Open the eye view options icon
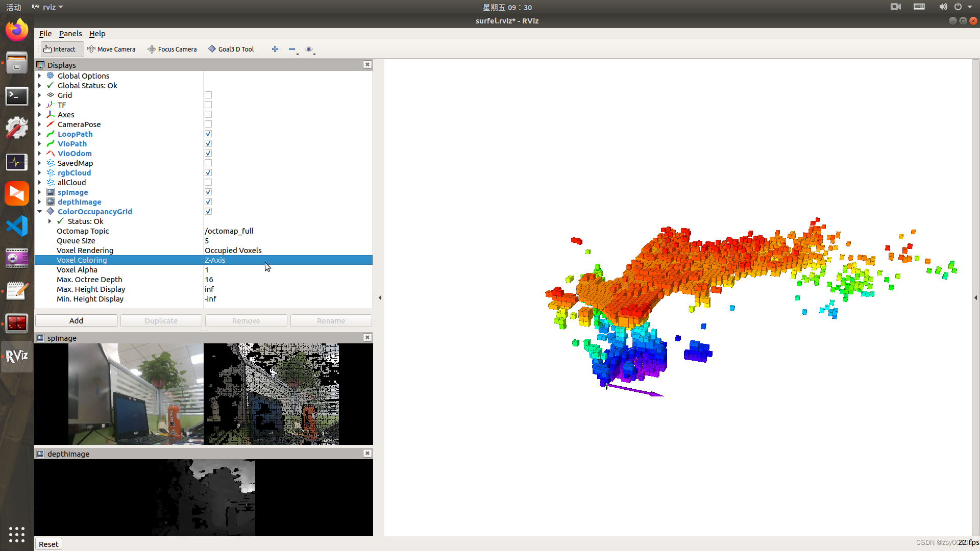 309,49
